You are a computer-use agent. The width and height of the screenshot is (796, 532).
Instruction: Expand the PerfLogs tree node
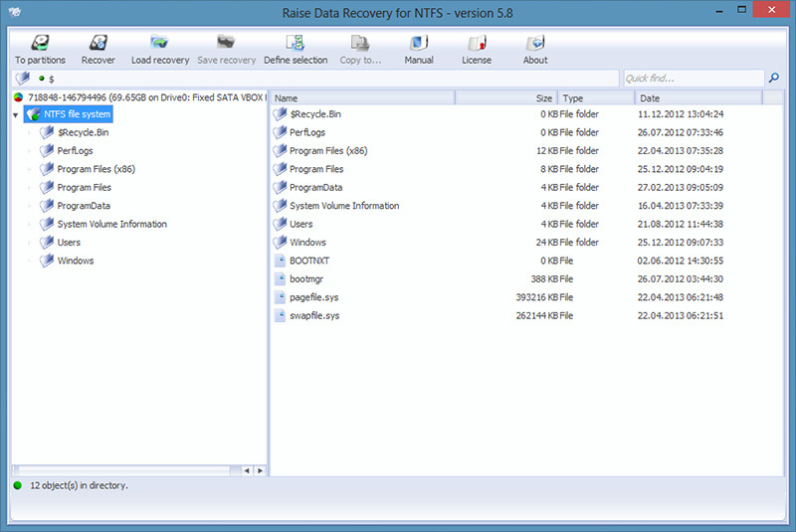[x=30, y=151]
